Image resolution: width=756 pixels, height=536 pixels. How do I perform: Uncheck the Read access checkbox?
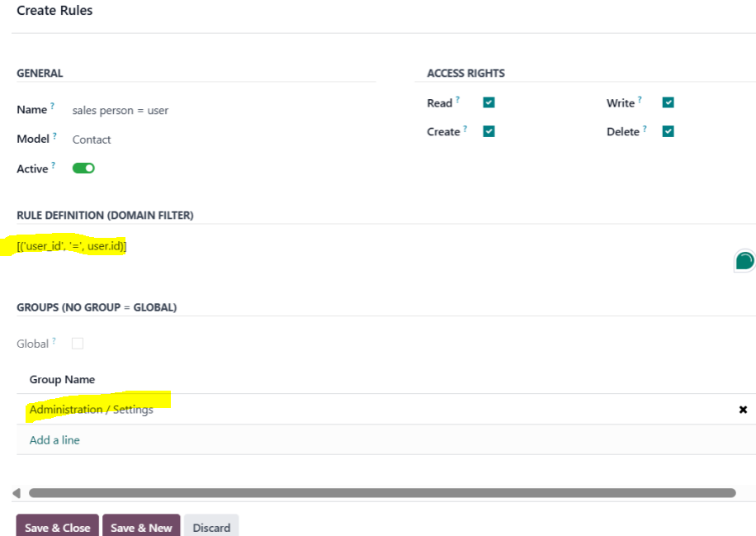coord(489,102)
